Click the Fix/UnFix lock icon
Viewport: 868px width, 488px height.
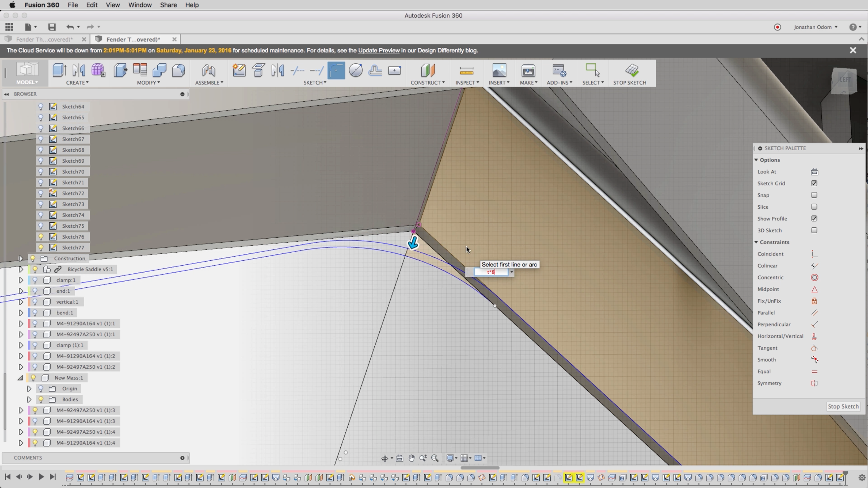[814, 301]
